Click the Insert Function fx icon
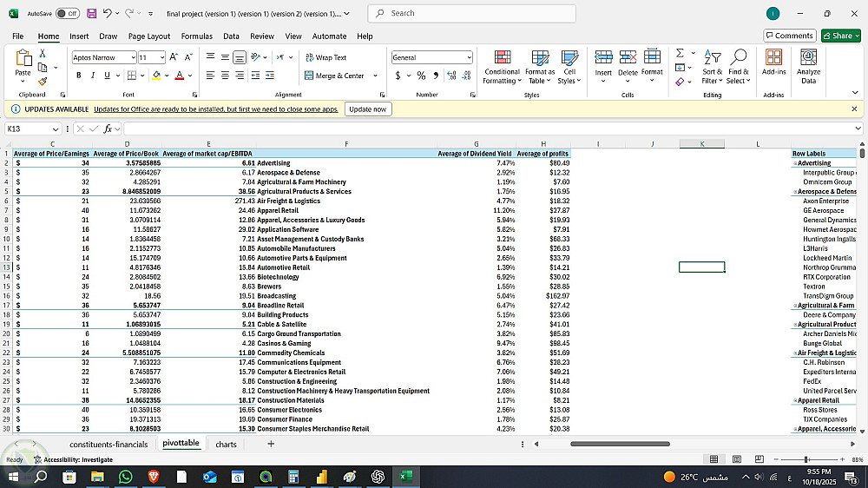Viewport: 868px width, 488px height. click(108, 129)
